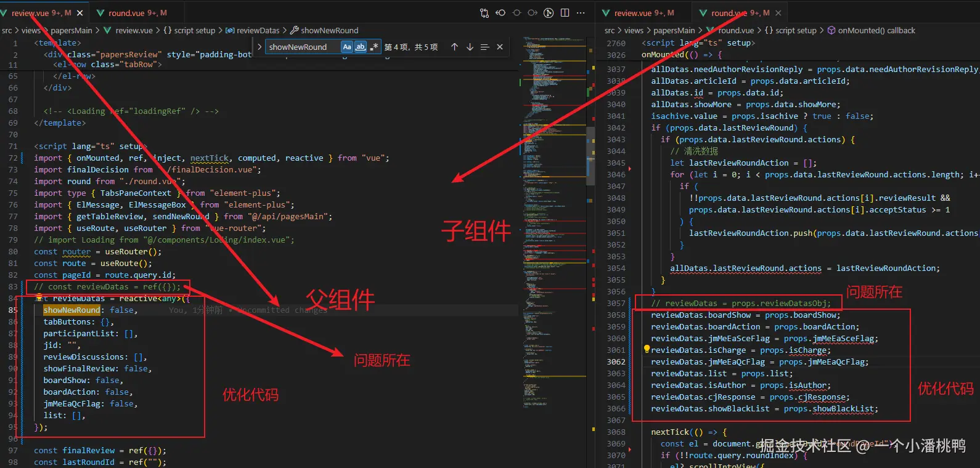Go to previous change arrow-circle icon
The height and width of the screenshot is (468, 980).
[x=500, y=13]
